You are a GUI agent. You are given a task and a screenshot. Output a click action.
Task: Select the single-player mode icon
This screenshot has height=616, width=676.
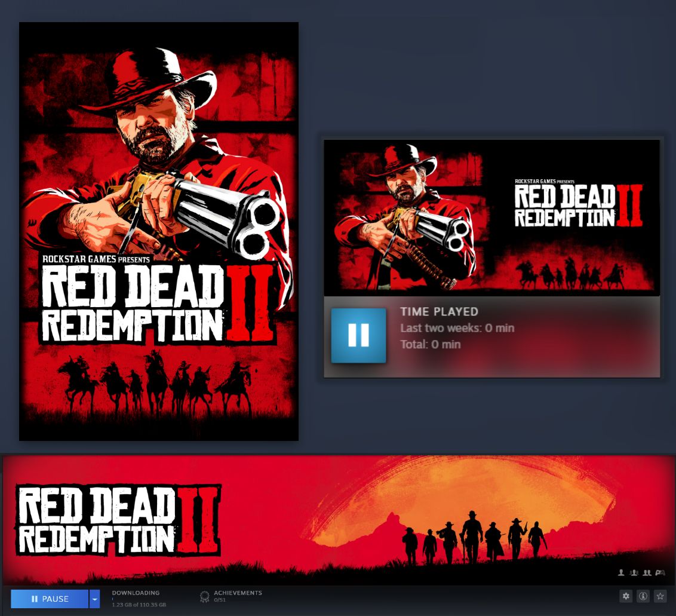click(621, 572)
